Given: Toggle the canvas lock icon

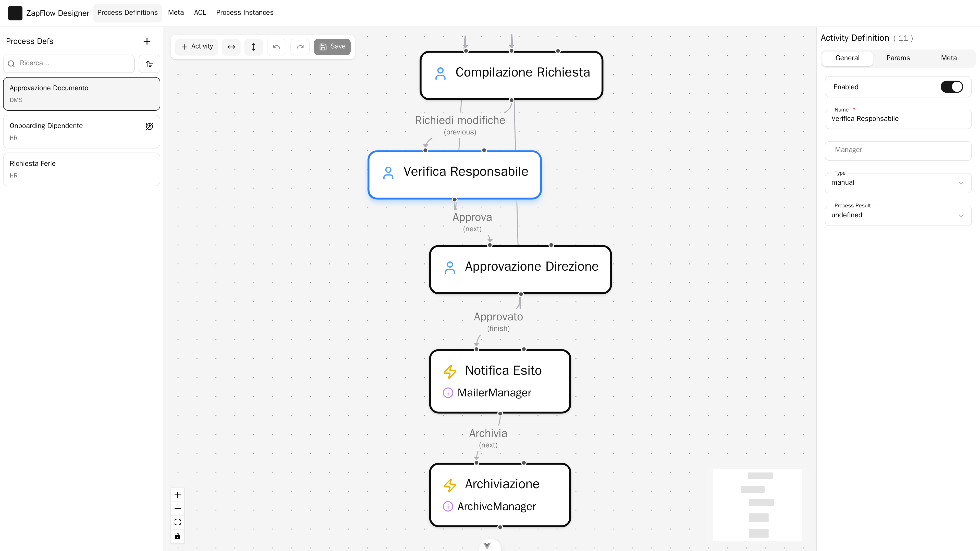Looking at the screenshot, I should tap(178, 536).
